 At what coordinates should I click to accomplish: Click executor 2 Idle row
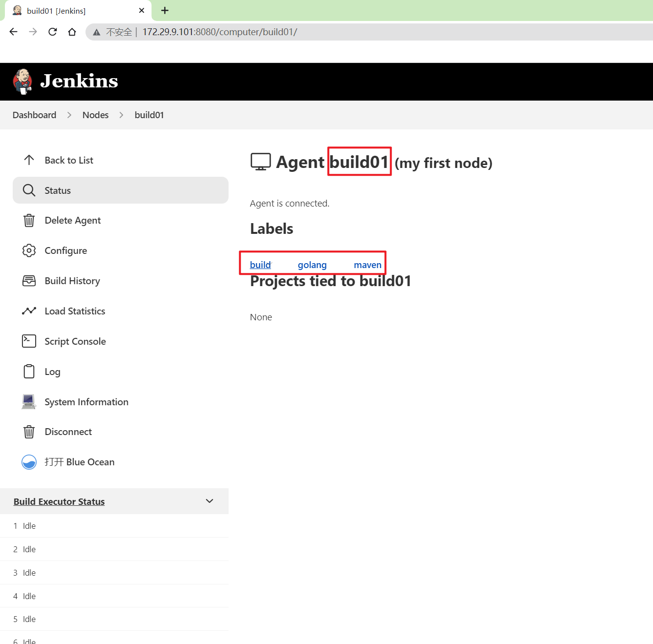[114, 549]
